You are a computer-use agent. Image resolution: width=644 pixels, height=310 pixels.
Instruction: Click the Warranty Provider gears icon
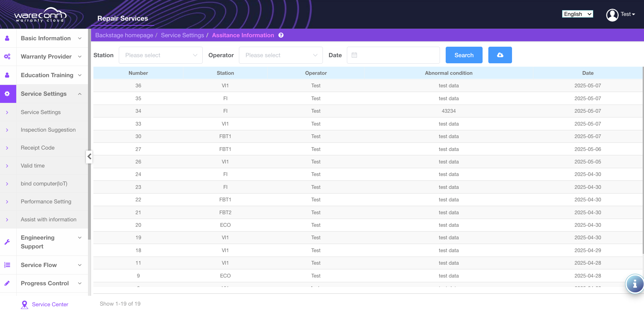click(7, 57)
